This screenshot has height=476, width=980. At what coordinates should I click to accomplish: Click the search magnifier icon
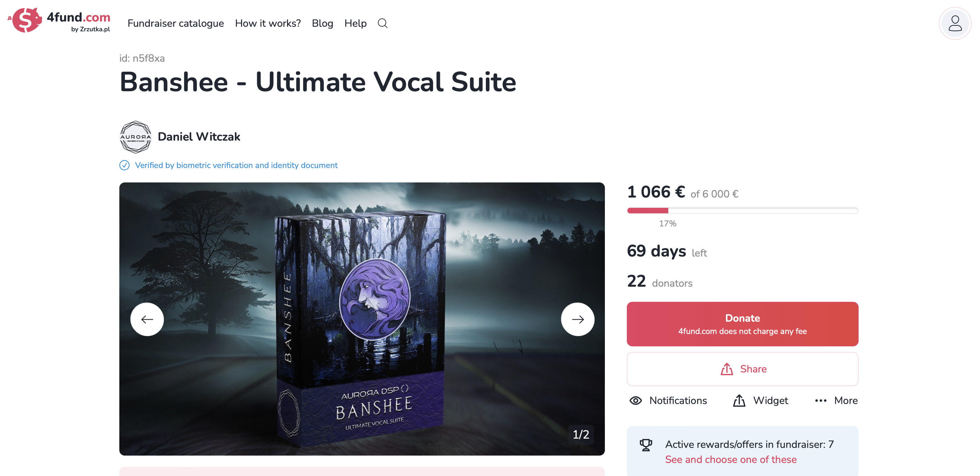point(382,23)
